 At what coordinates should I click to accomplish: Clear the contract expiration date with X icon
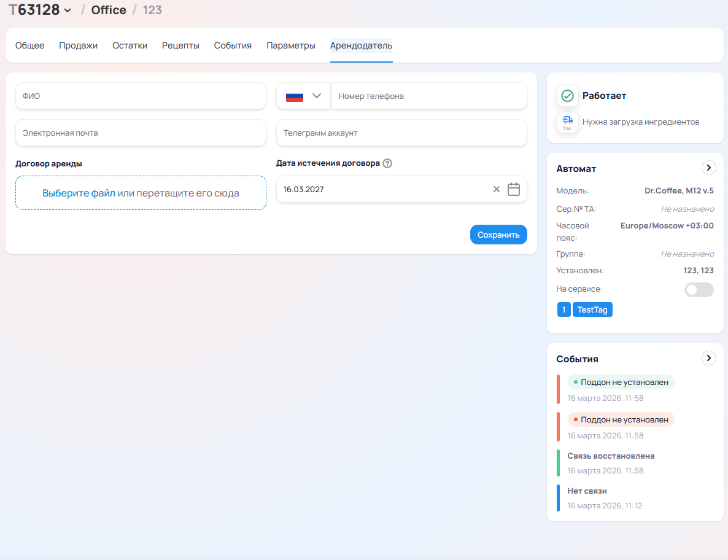point(497,189)
